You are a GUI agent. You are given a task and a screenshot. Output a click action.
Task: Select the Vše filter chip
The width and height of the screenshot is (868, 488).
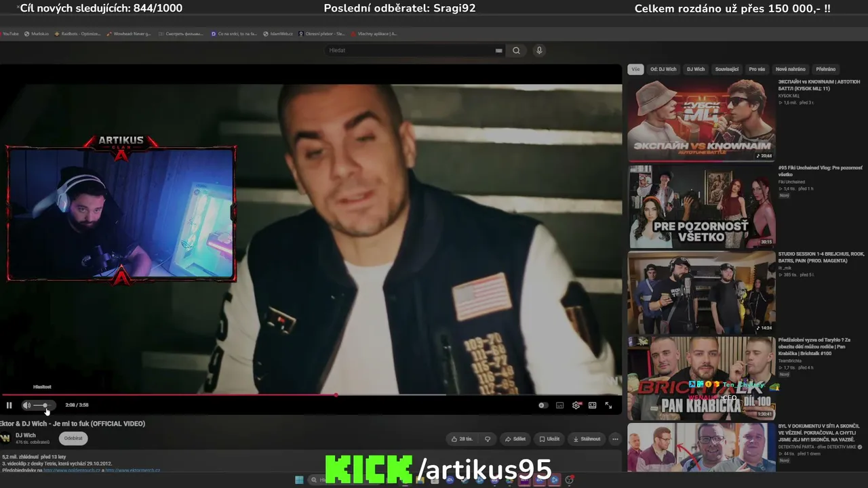click(635, 69)
